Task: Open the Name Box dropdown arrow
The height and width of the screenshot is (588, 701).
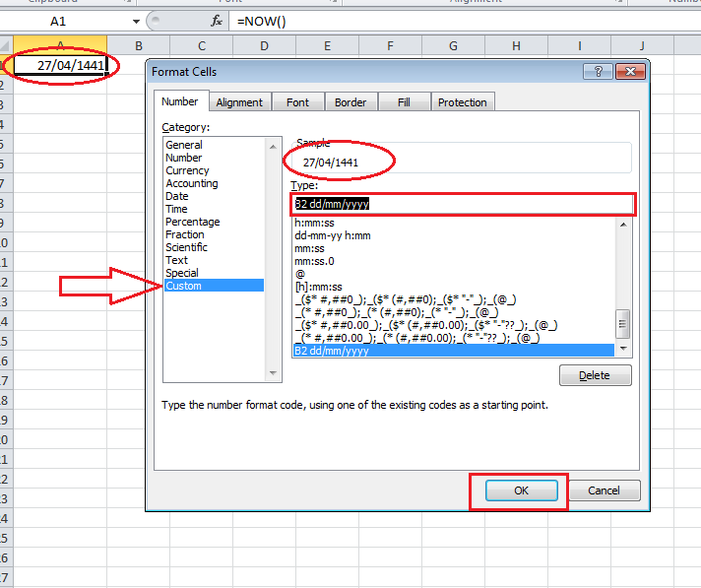Action: pyautogui.click(x=136, y=21)
